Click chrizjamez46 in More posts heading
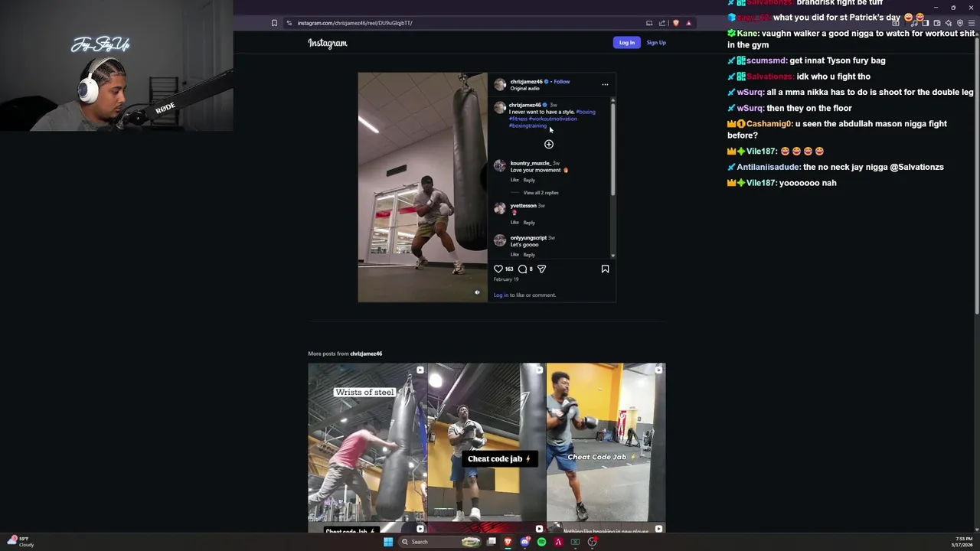The image size is (980, 551). coord(366,354)
